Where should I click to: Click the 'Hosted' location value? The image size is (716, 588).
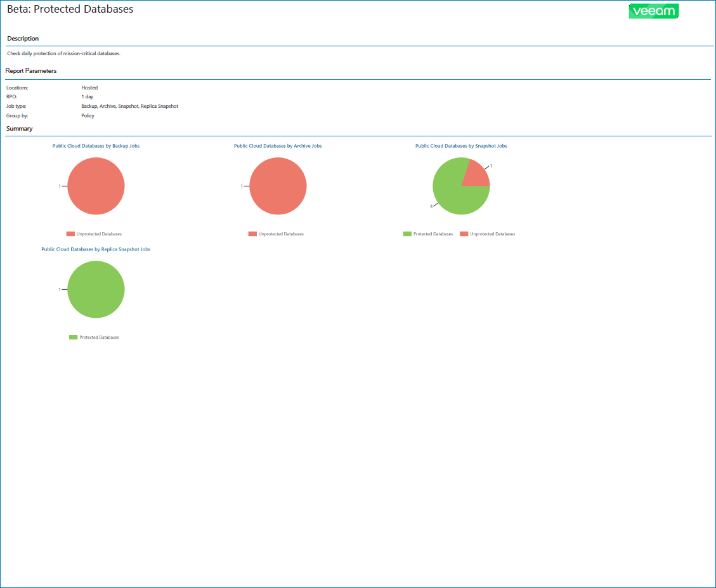89,88
